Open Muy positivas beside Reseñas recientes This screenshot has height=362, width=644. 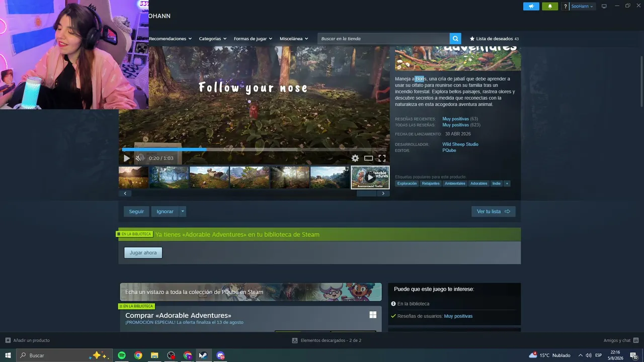pyautogui.click(x=455, y=119)
